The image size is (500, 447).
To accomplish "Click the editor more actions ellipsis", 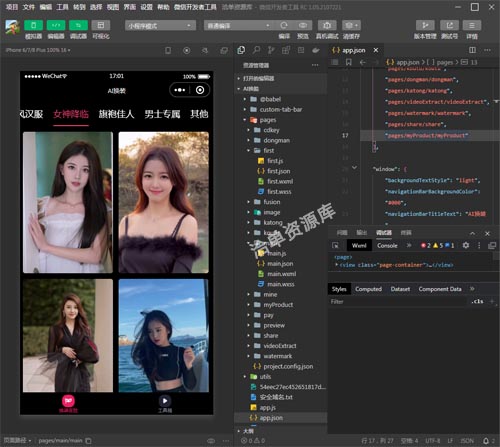I will pos(487,50).
